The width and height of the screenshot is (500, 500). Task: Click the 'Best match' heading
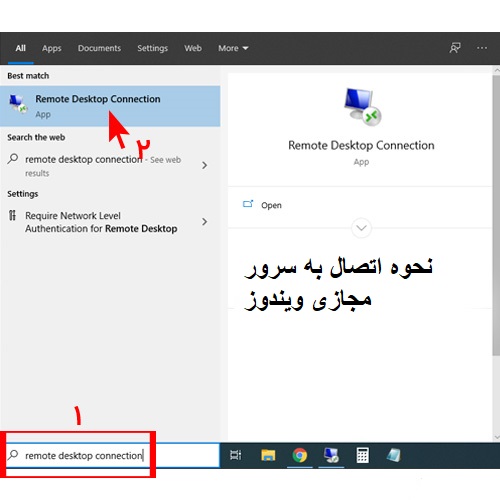pyautogui.click(x=28, y=76)
